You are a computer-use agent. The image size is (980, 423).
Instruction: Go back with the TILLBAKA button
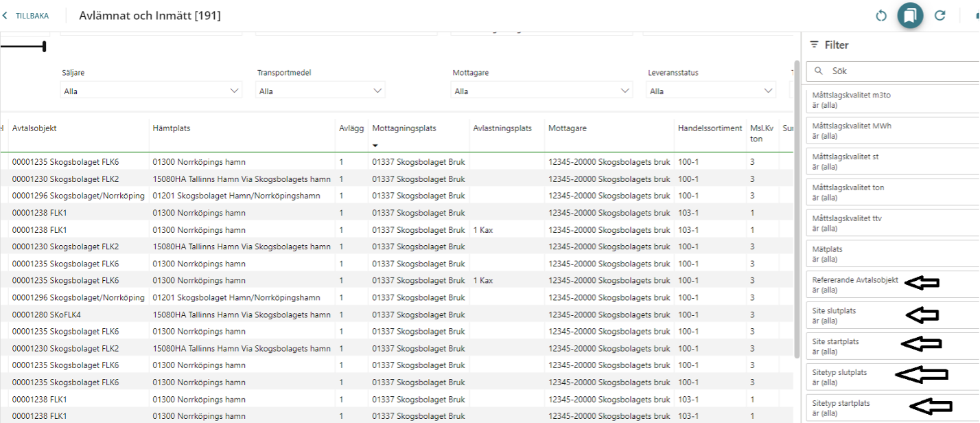coord(27,16)
